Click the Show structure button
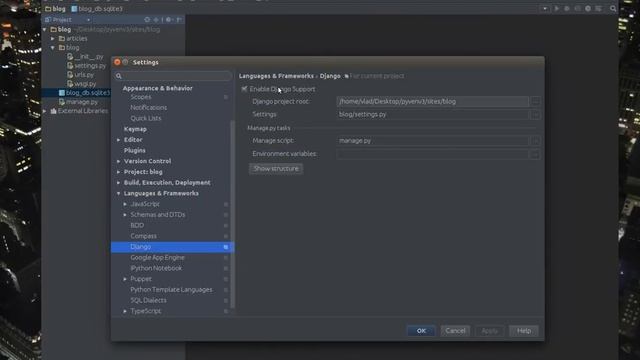 click(x=276, y=169)
